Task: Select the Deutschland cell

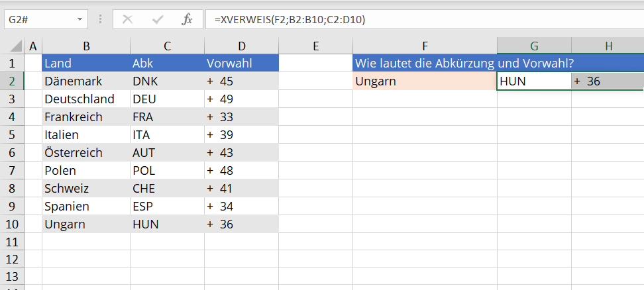Action: (86, 99)
